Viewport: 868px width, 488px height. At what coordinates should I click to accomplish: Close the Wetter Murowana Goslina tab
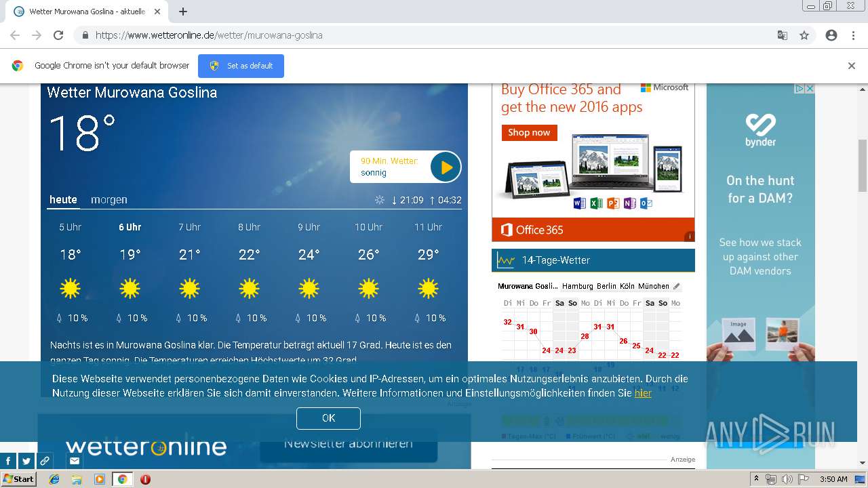(158, 12)
